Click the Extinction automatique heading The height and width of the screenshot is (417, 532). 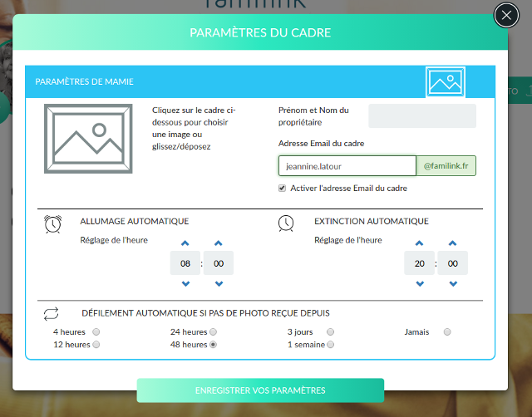[372, 221]
